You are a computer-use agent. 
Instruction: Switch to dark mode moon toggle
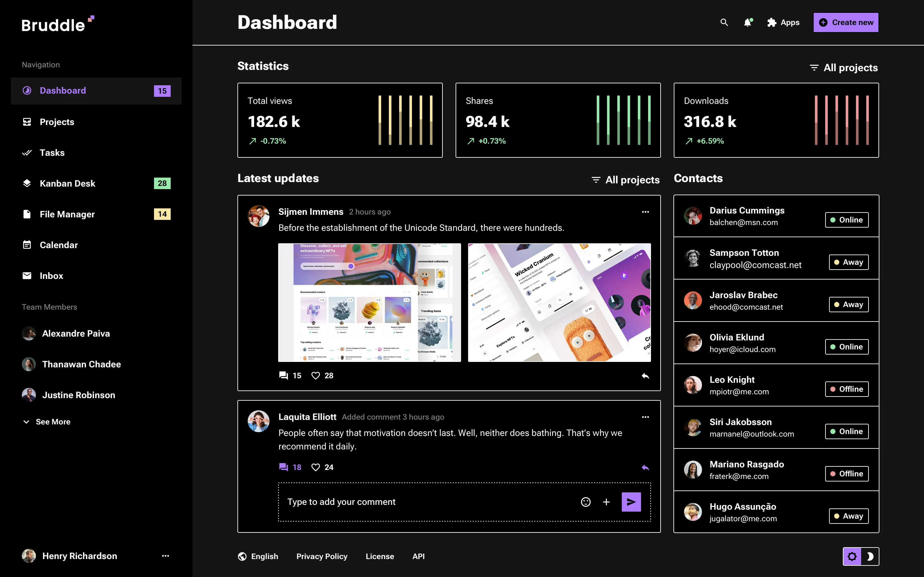(870, 556)
